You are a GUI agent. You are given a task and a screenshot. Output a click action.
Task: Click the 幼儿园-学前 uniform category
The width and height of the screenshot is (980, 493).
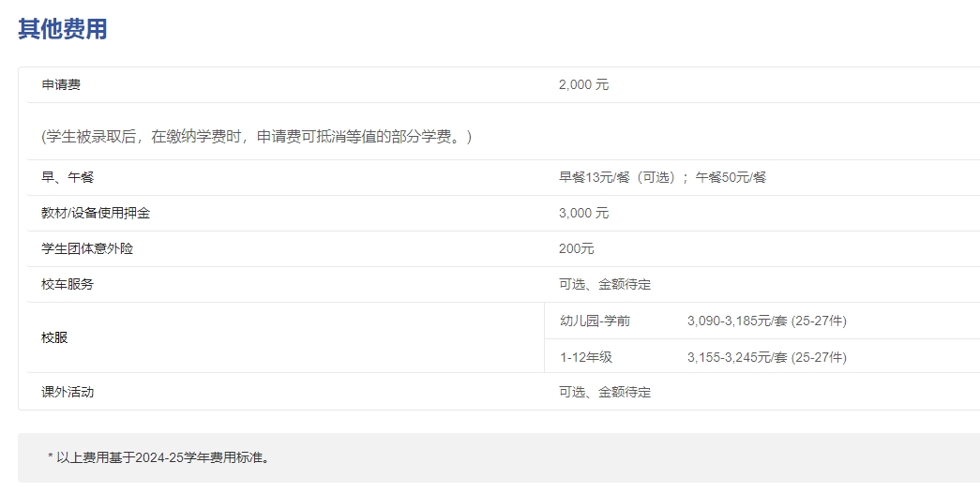pyautogui.click(x=595, y=321)
